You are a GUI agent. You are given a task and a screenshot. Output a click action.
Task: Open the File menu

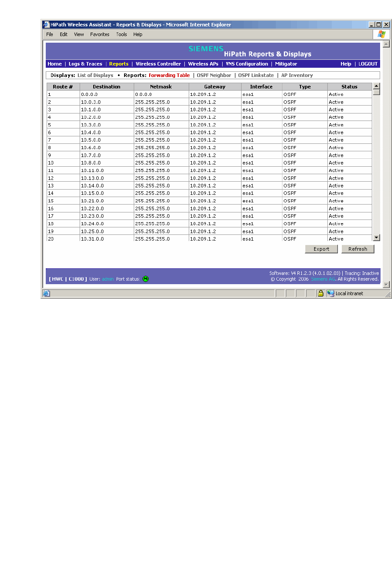point(50,34)
